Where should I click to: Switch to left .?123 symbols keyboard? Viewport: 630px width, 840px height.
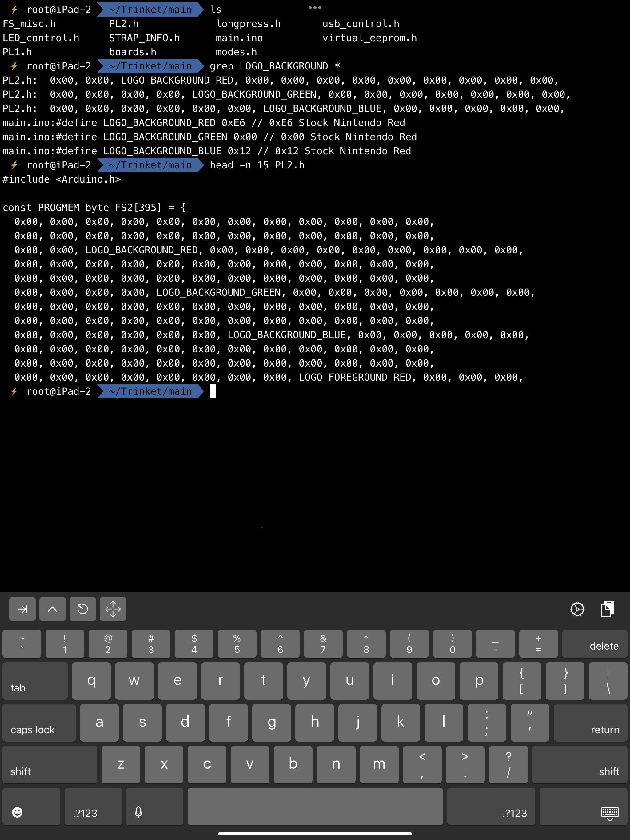(93, 806)
